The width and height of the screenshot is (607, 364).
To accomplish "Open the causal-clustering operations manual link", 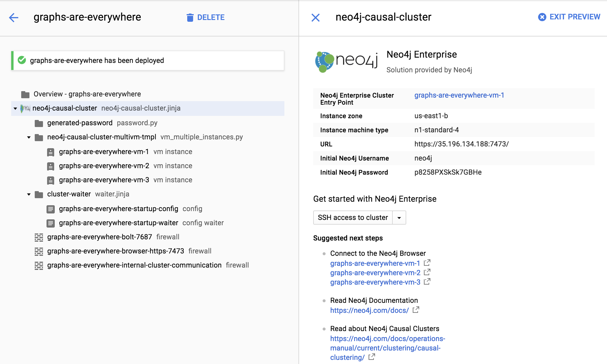I will pos(387,348).
